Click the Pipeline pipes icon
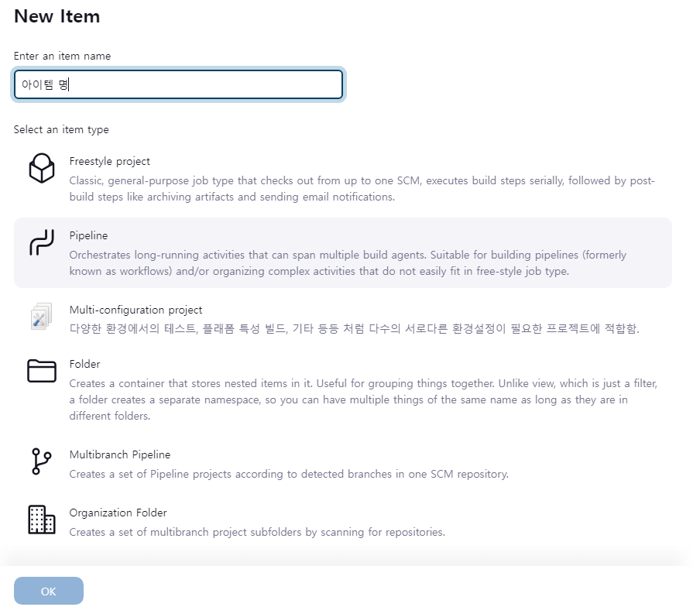Viewport: 700px width, 607px height. pos(42,242)
